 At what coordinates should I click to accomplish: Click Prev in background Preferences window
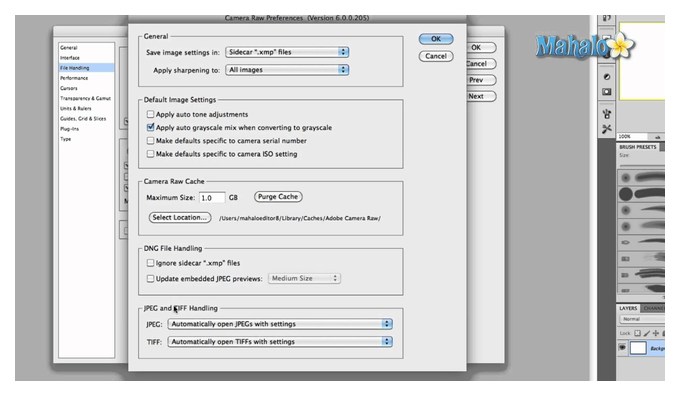(x=481, y=80)
